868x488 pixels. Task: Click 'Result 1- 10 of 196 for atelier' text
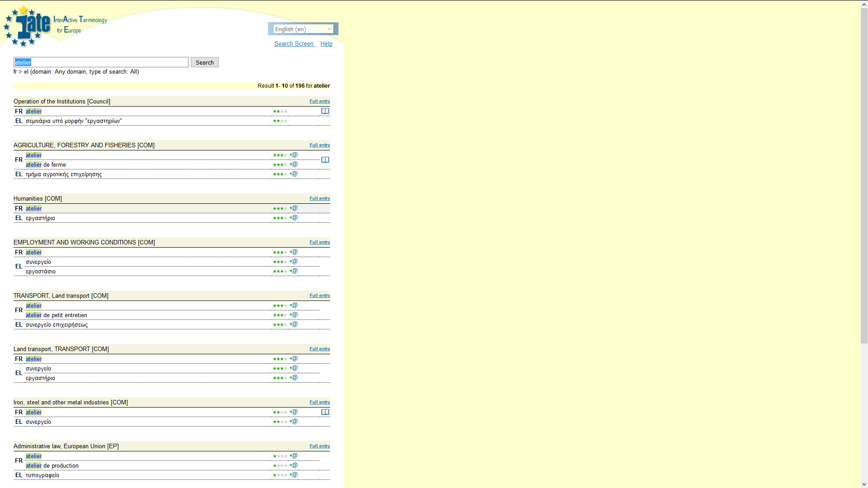tap(294, 86)
